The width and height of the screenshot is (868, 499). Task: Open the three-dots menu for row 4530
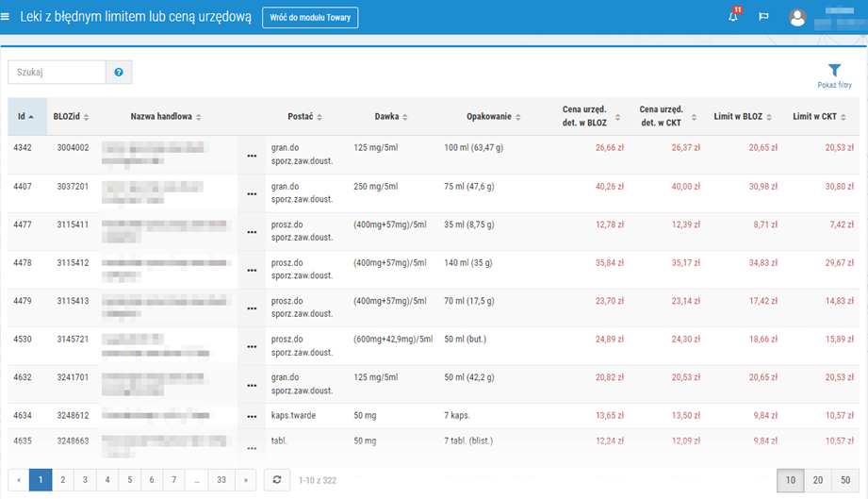(x=252, y=347)
